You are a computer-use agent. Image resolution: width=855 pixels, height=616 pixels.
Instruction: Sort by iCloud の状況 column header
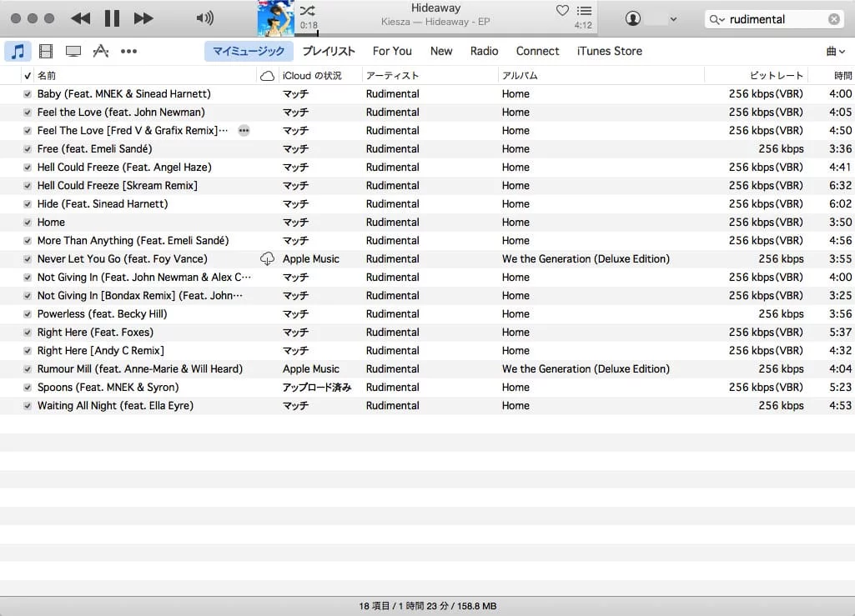319,76
